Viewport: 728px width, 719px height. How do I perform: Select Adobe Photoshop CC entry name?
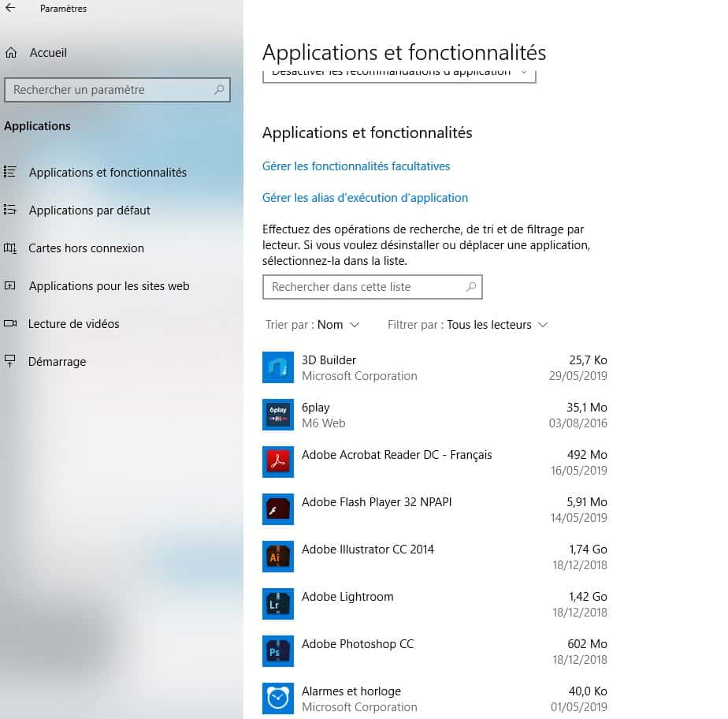pos(358,644)
